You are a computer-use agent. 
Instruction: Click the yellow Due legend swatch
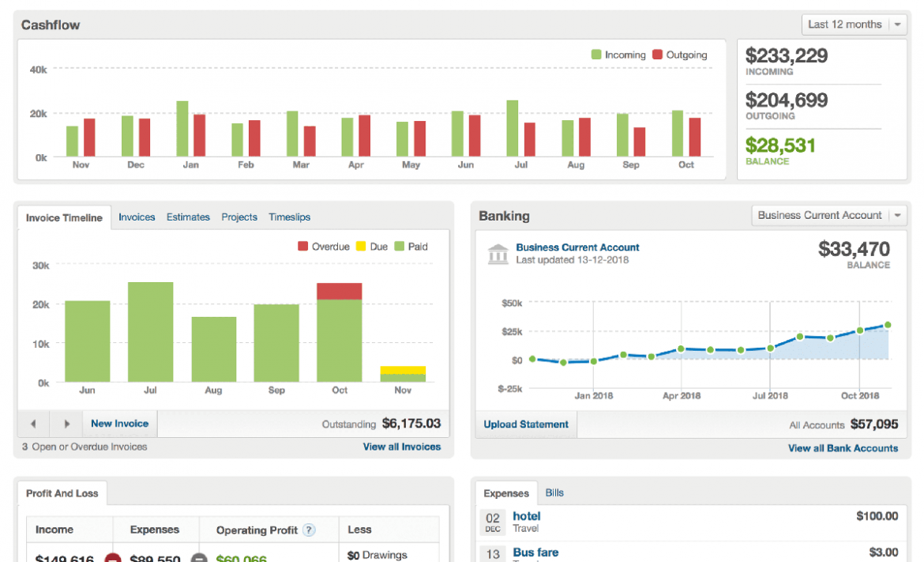[361, 247]
